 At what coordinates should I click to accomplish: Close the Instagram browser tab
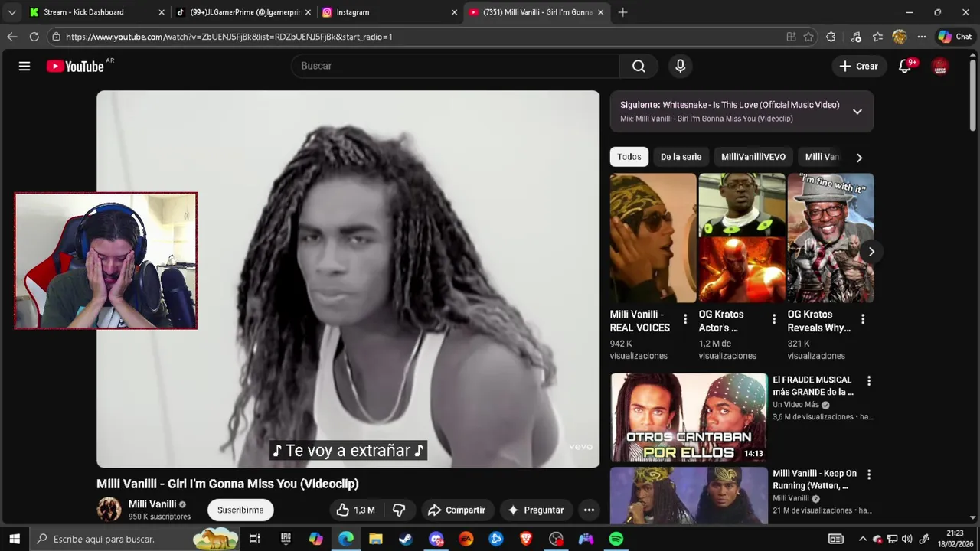[x=454, y=12]
